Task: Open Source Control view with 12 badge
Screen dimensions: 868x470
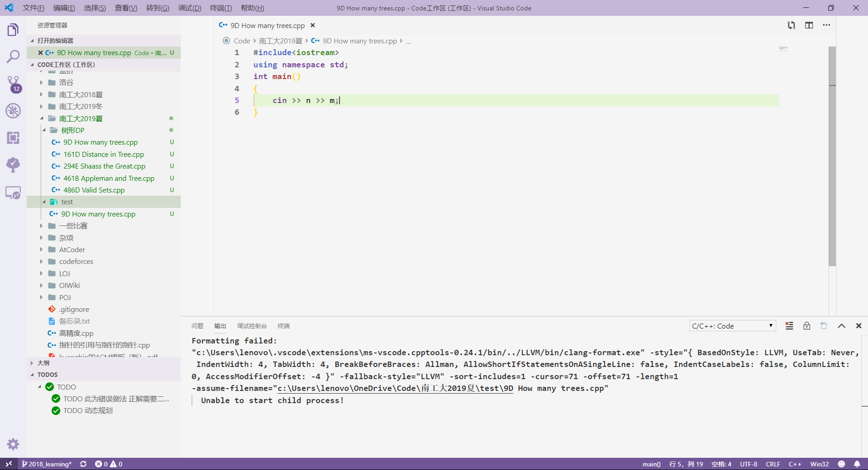Action: (13, 84)
